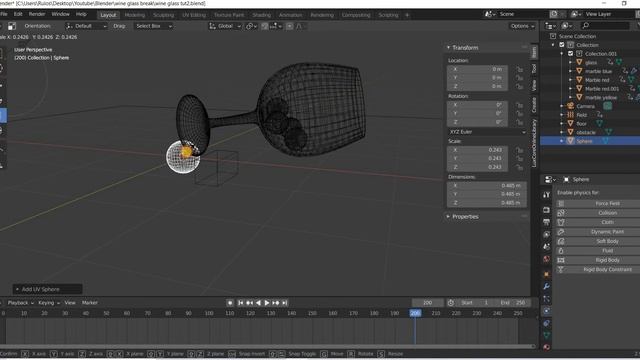
Task: Switch to the Modeling workspace tab
Action: 135,15
